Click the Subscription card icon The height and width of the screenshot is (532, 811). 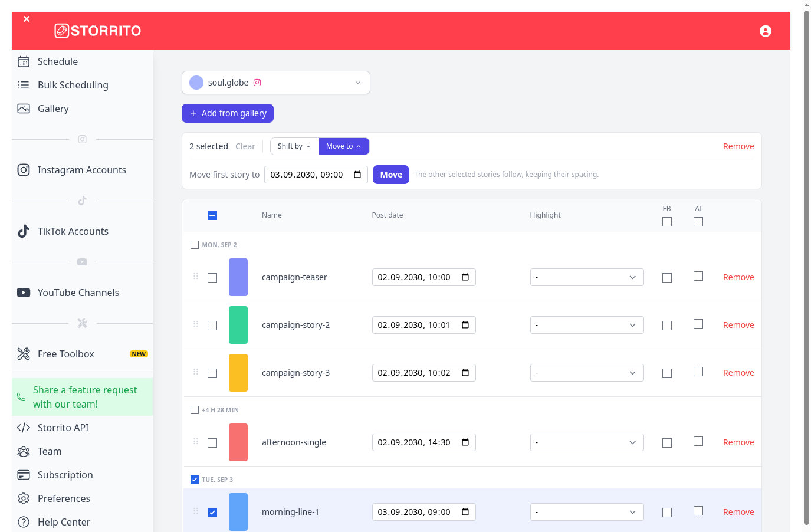[x=24, y=475]
